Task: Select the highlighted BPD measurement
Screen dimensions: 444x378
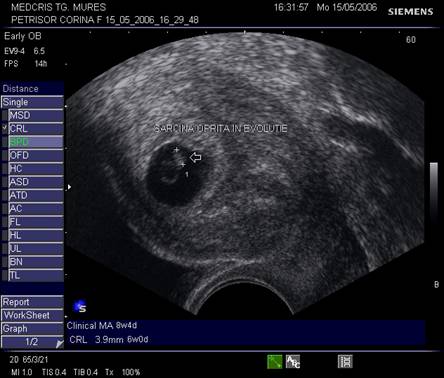Action: [35, 142]
